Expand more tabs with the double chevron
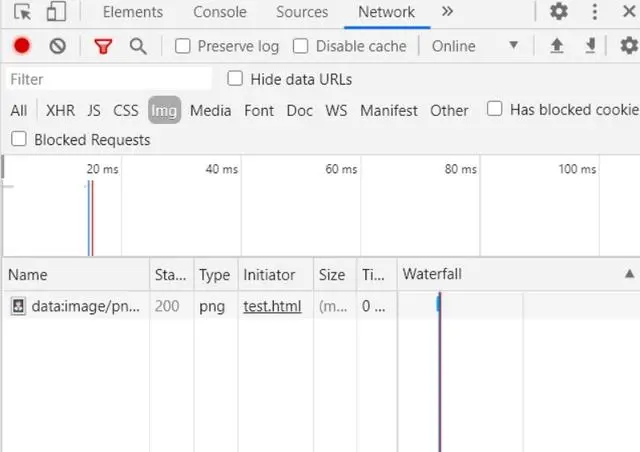640x452 pixels. tap(447, 11)
